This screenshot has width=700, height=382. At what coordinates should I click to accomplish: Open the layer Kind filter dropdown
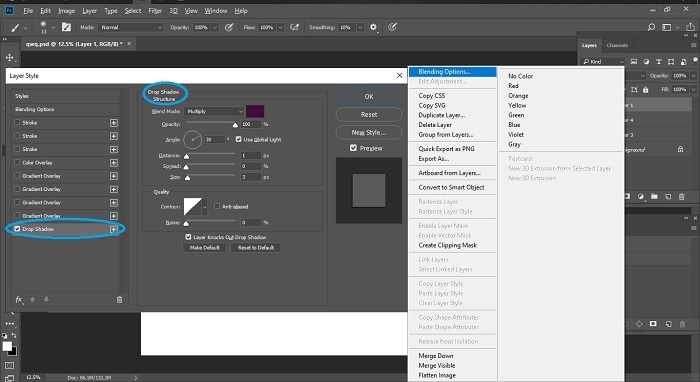point(603,62)
